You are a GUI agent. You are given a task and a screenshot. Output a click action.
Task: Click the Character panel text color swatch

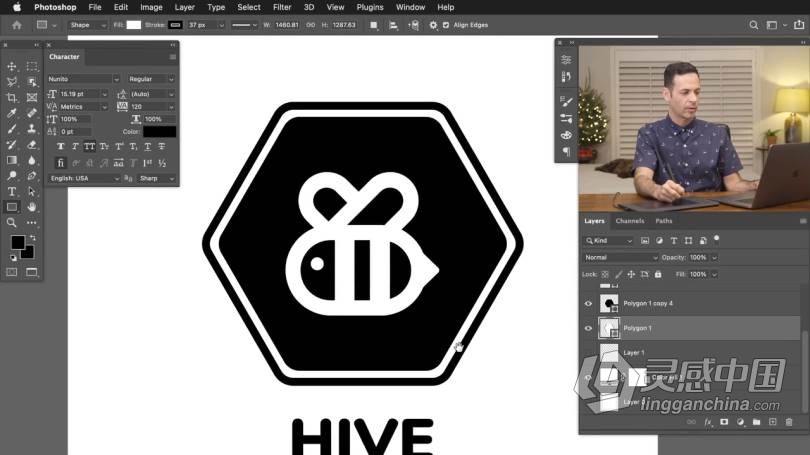click(160, 132)
